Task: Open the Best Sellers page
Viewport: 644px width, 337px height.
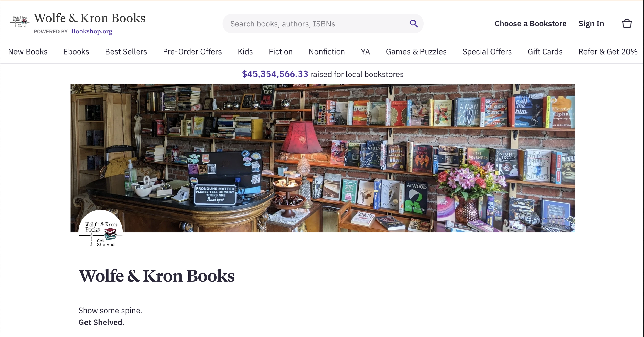Action: tap(126, 52)
